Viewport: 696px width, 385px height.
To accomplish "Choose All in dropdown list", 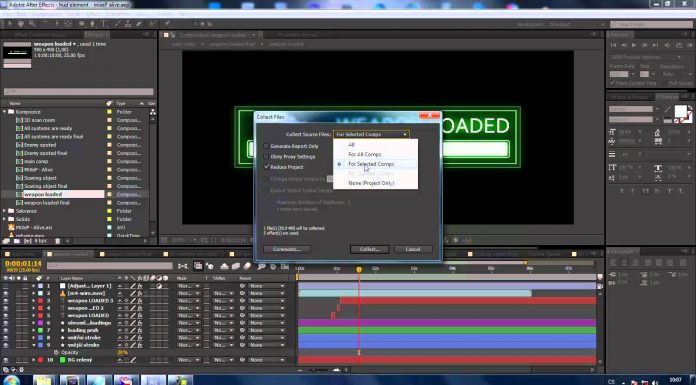I will (x=351, y=145).
